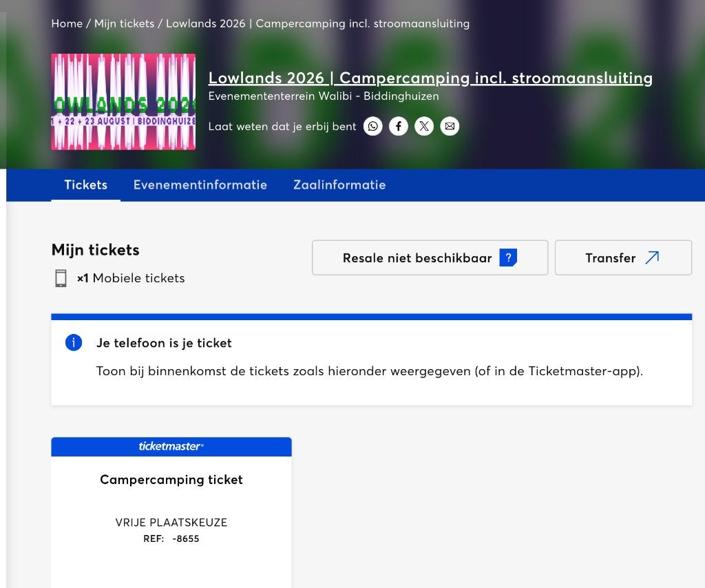The height and width of the screenshot is (588, 705).
Task: Open Lowlands 2026 event title link
Action: [430, 78]
